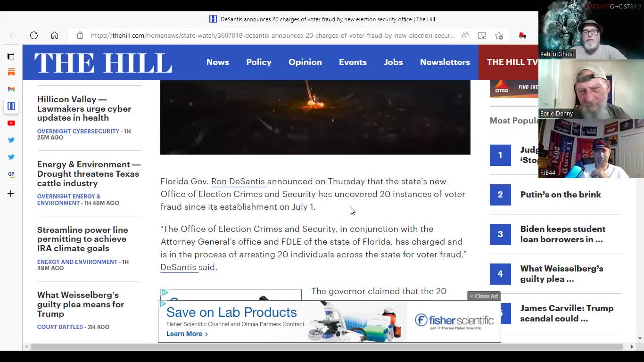Open the tab actions icon in sidebar
644x362 pixels.
tap(11, 56)
